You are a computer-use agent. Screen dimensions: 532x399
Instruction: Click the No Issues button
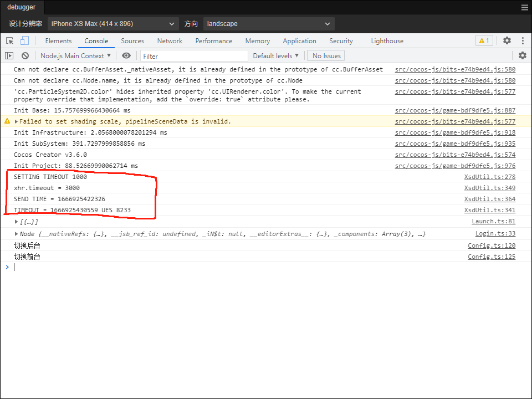coord(325,55)
